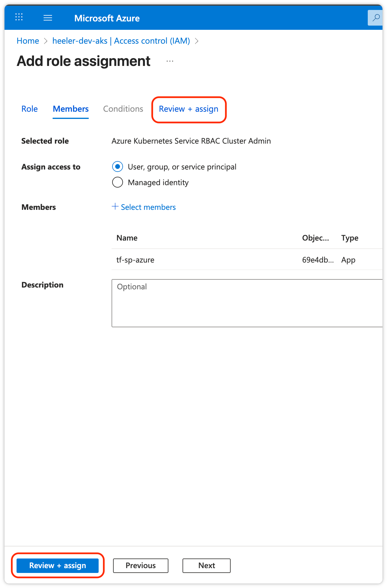Open heeler-dev-aks Access control breadcrumb
The image size is (387, 588).
point(121,41)
